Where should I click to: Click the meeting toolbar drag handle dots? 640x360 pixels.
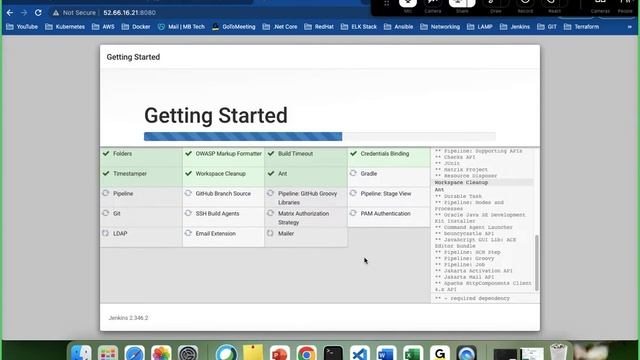point(387,4)
